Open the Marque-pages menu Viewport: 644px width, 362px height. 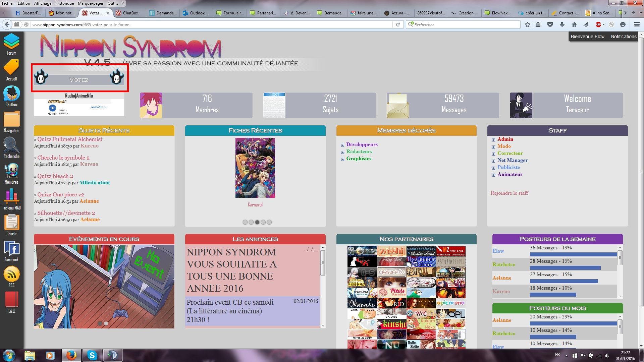tap(91, 3)
